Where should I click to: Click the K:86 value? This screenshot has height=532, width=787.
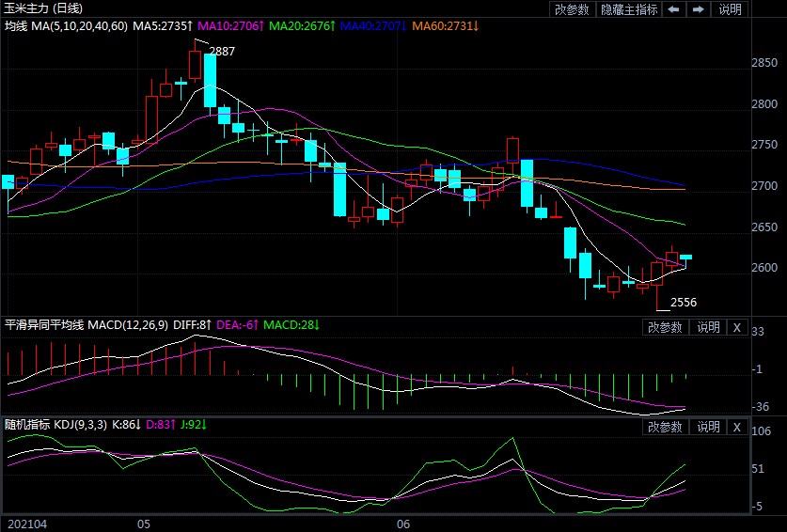(x=127, y=425)
